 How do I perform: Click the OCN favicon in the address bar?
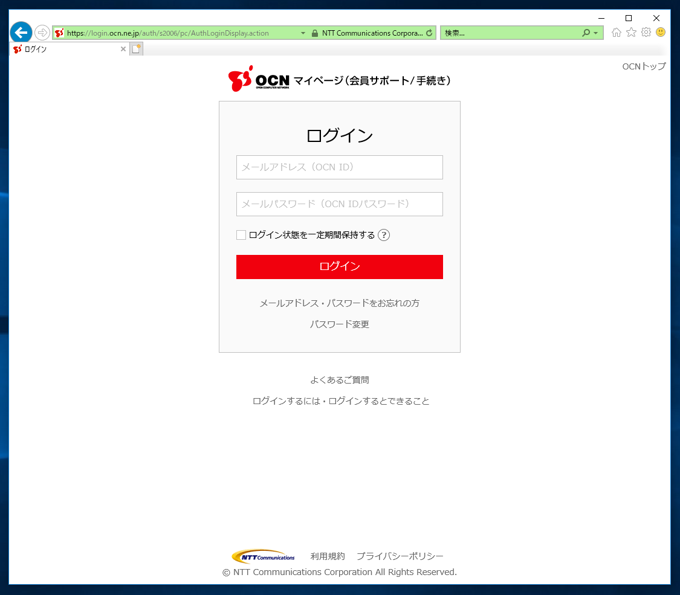tap(59, 33)
